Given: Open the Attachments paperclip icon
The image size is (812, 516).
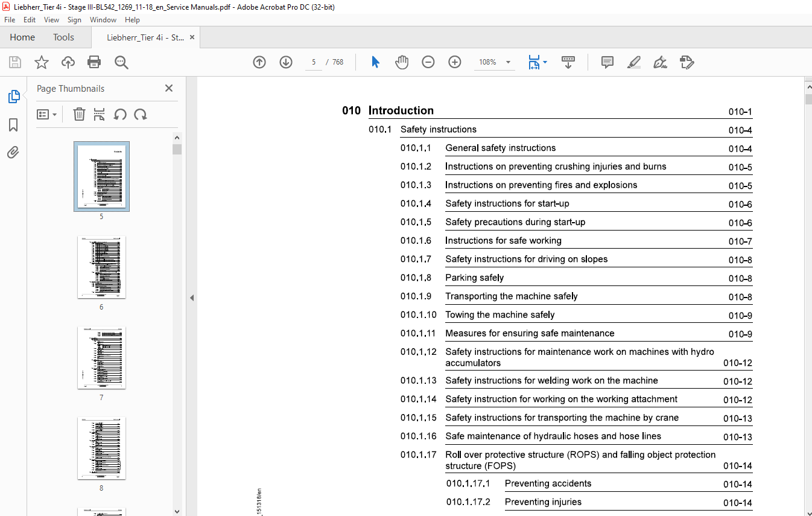Looking at the screenshot, I should pos(13,152).
